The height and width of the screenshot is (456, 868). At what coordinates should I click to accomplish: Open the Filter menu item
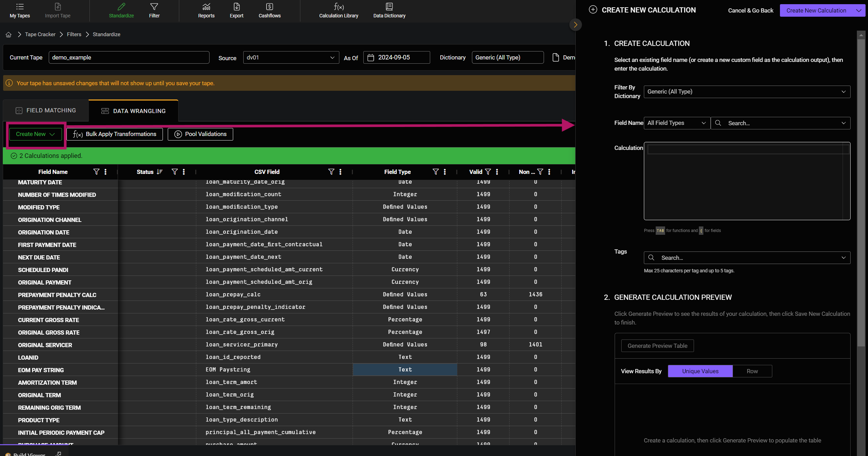tap(154, 10)
